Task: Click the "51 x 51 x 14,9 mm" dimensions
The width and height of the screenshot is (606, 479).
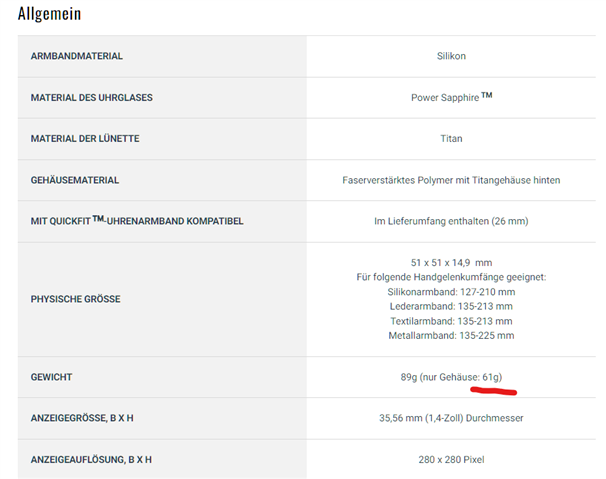Action: coord(451,261)
